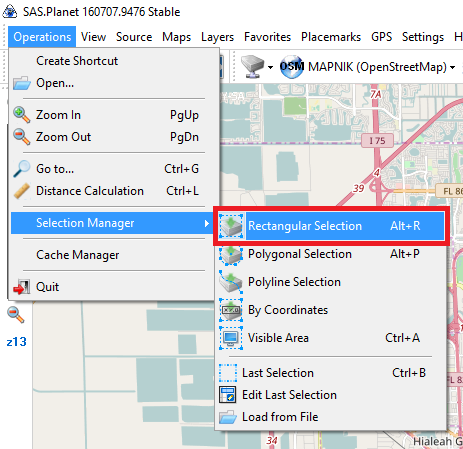Screen dimensions: 463x449
Task: Expand the Selection Manager submenu arrow
Action: [207, 223]
